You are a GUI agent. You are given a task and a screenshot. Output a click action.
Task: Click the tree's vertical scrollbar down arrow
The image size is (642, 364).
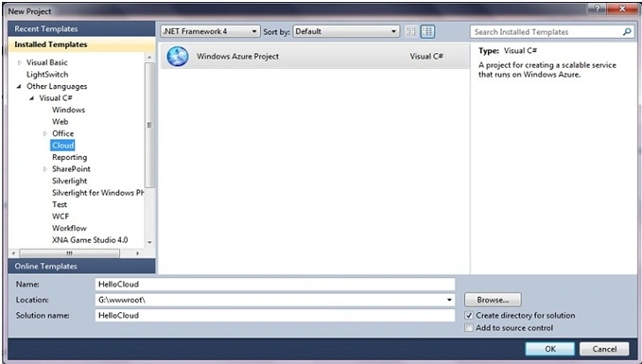tap(149, 242)
